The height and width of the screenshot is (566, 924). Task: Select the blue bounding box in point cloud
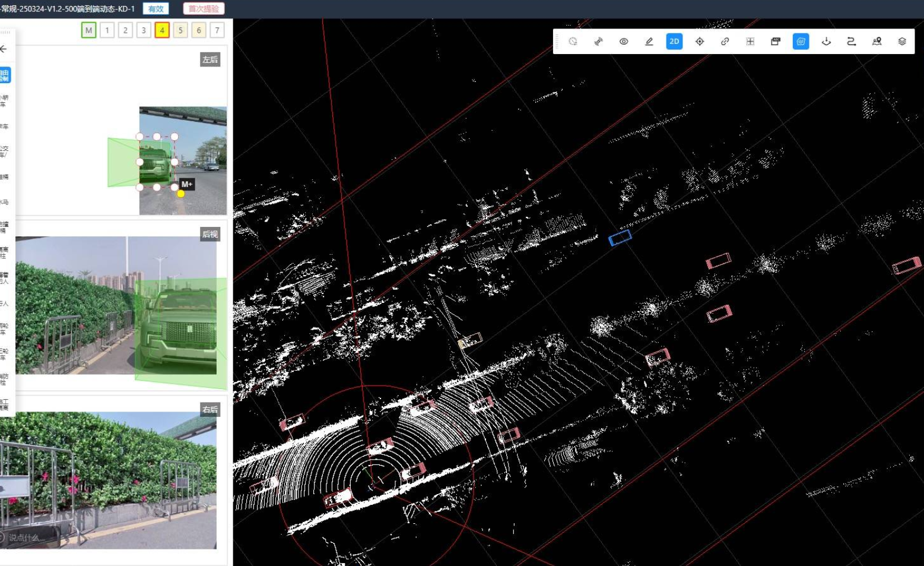(620, 238)
